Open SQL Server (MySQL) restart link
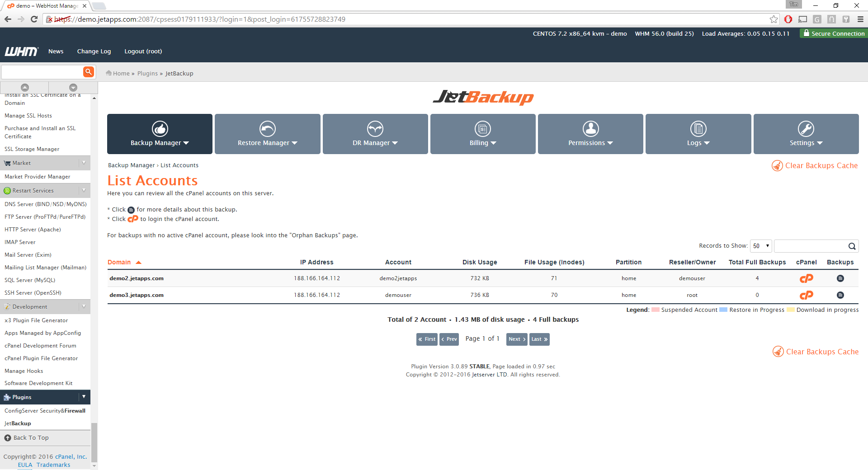Image resolution: width=868 pixels, height=470 pixels. (x=30, y=280)
